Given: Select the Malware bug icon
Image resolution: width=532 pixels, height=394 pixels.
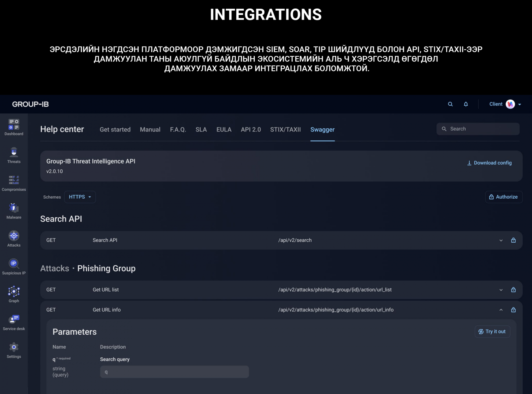Looking at the screenshot, I should click(x=14, y=208).
